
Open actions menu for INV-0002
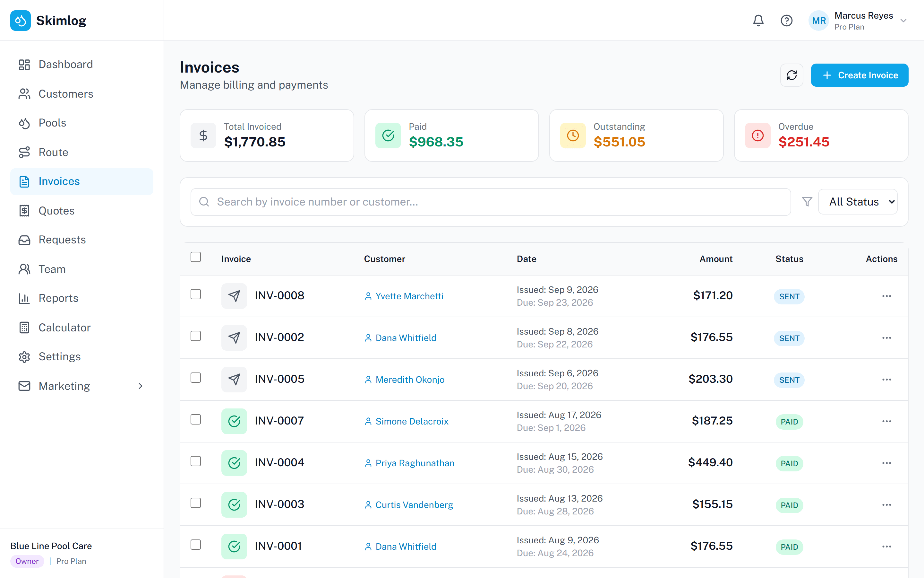point(886,337)
